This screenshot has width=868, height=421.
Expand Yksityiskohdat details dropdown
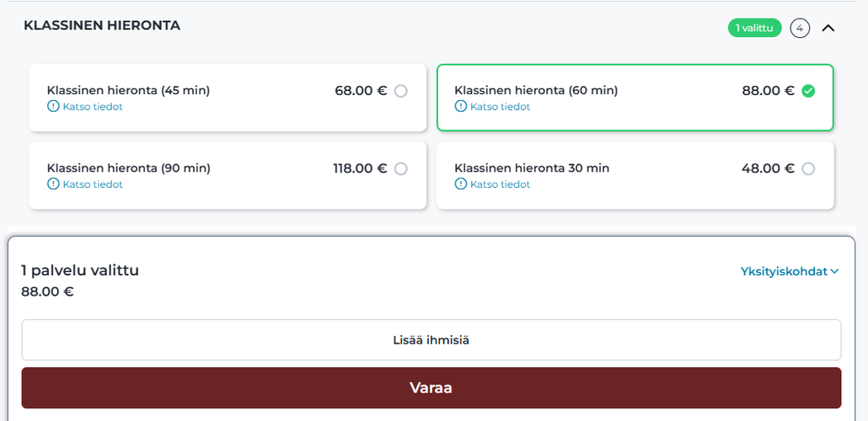coord(790,271)
